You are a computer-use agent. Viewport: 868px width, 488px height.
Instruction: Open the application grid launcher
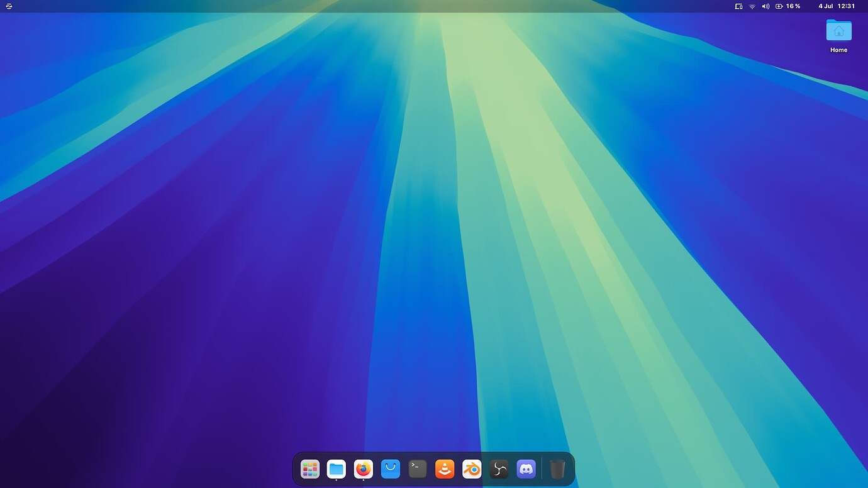309,469
